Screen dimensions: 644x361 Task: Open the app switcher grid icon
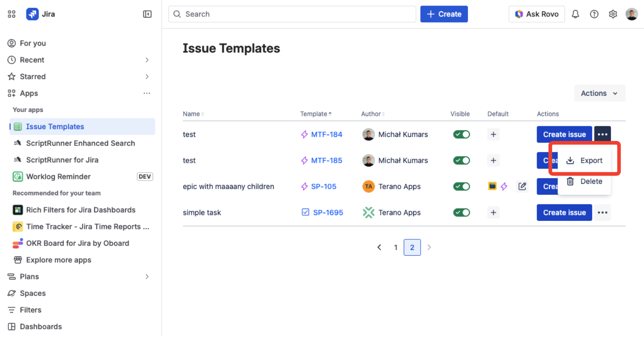tap(12, 14)
